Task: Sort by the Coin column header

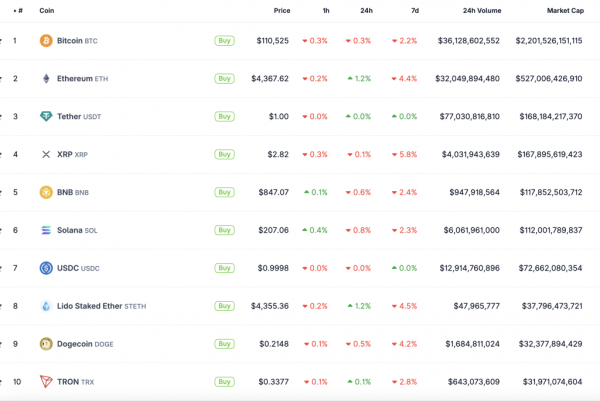Action: [47, 11]
